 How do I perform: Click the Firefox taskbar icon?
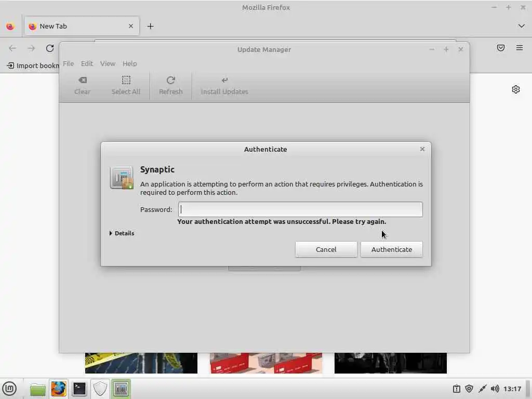pos(58,389)
